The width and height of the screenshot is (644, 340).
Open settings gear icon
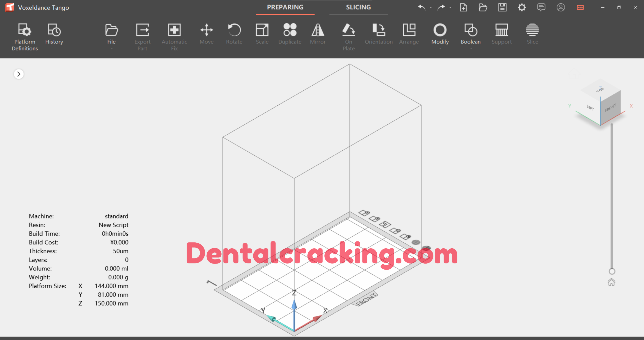(522, 7)
